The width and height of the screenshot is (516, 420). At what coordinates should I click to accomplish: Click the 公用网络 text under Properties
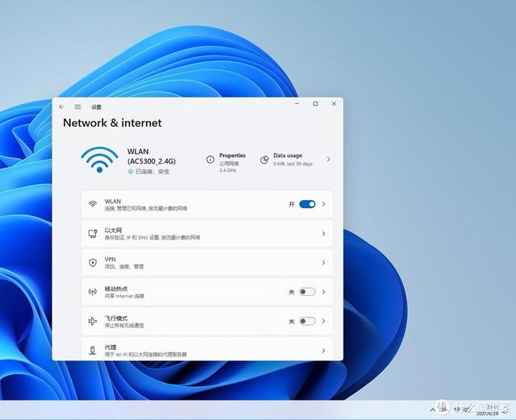[x=229, y=164]
